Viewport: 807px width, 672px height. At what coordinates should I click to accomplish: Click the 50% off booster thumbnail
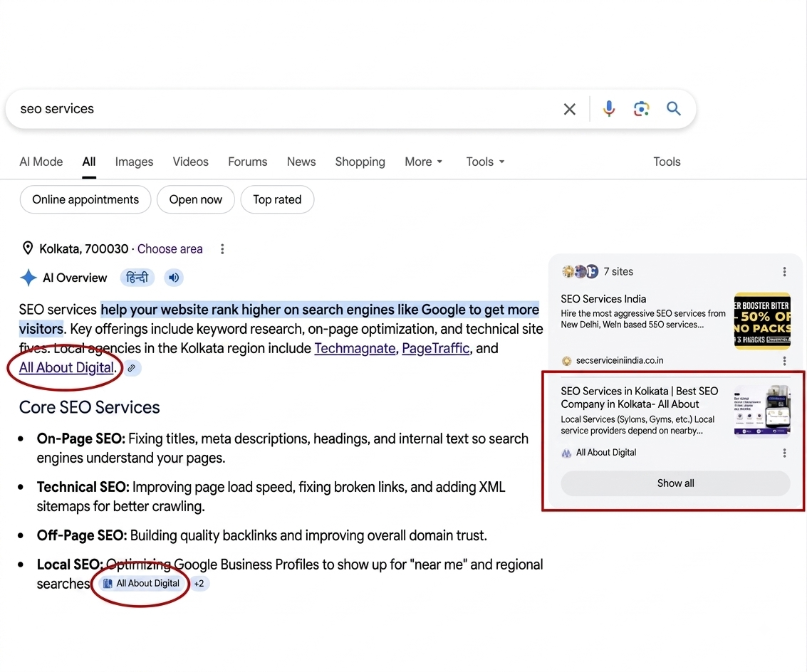pos(761,321)
